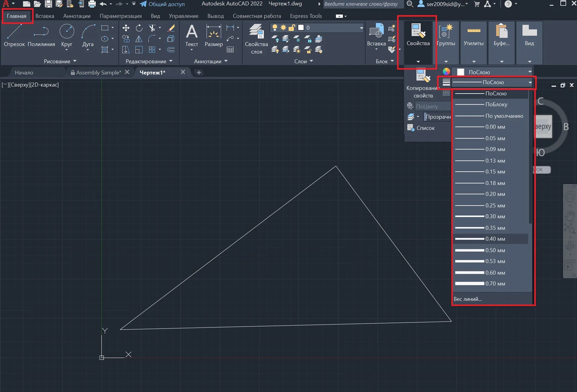Click the Pan hand in navigation bar
The width and height of the screenshot is (577, 392).
570,215
